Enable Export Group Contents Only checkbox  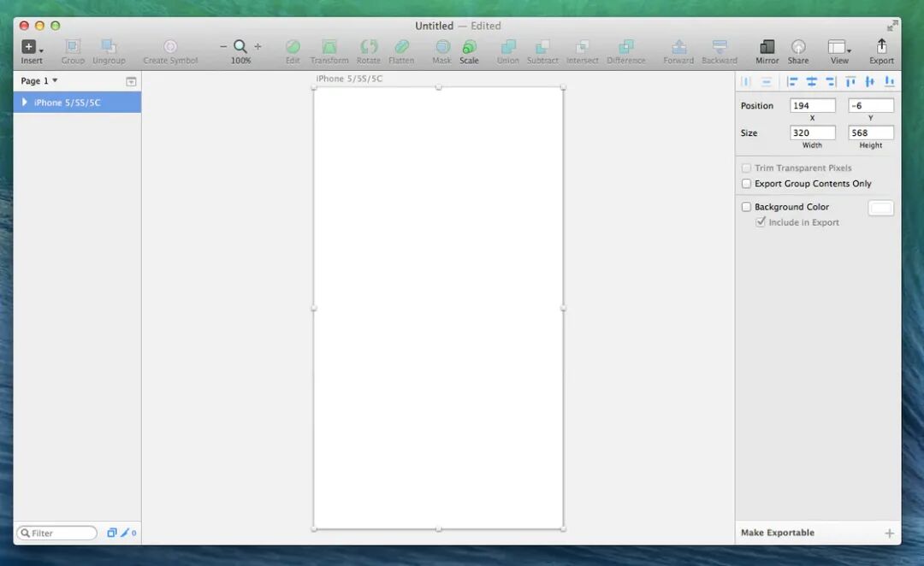point(746,184)
